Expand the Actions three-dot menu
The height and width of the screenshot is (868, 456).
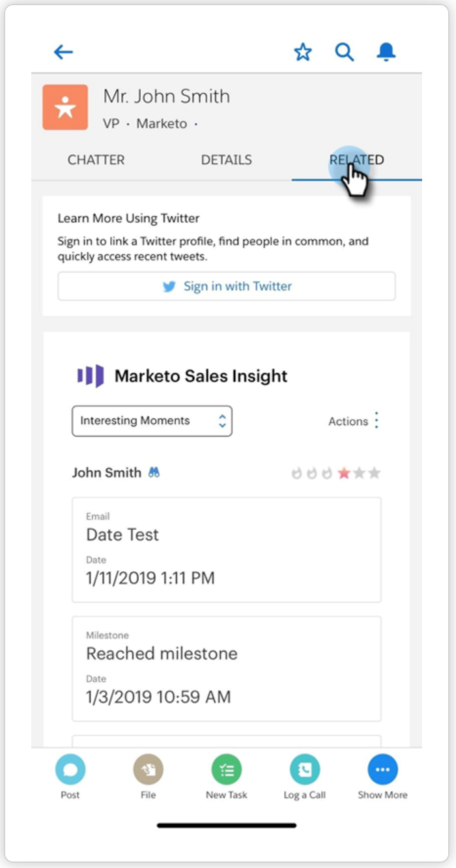click(x=376, y=421)
